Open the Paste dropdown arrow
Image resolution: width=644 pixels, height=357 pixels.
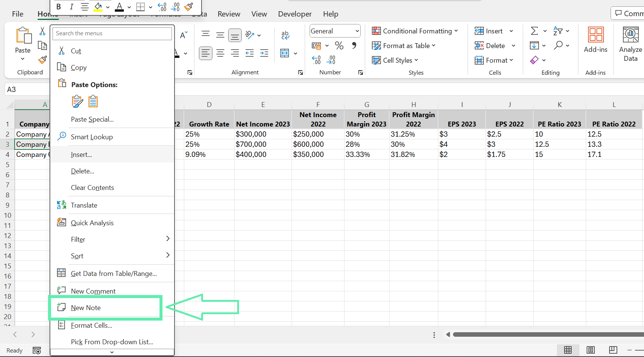23,59
